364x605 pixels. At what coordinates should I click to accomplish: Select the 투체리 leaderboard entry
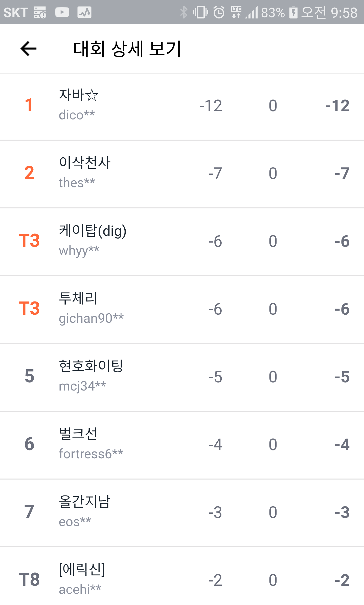click(x=182, y=309)
